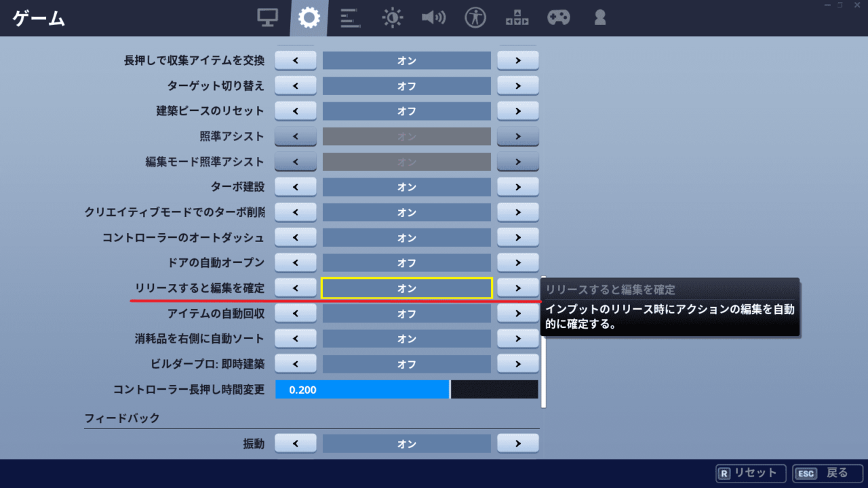Click the クリエイティブモードでのターボ削除 value field
Viewport: 868px width, 488px height.
407,212
